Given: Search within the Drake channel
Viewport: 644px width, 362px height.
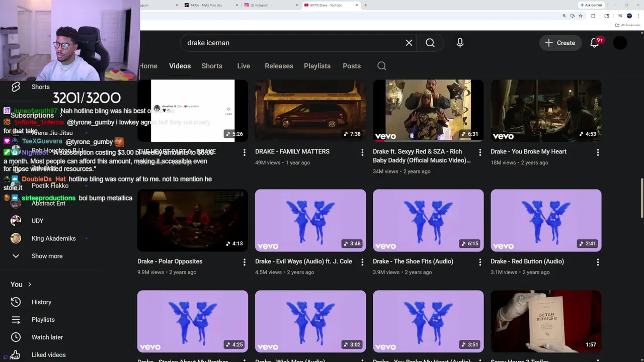Looking at the screenshot, I should point(382,66).
